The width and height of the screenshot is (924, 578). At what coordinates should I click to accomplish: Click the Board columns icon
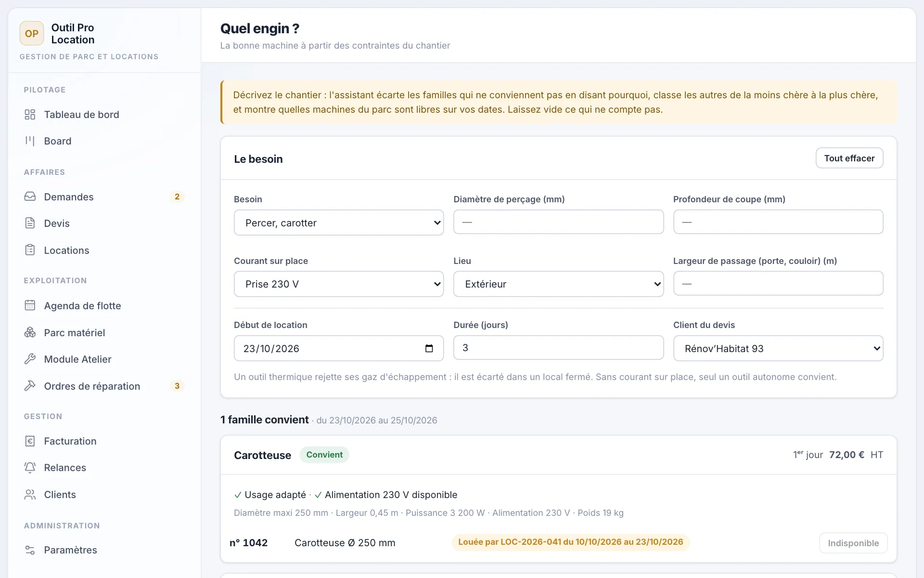30,141
